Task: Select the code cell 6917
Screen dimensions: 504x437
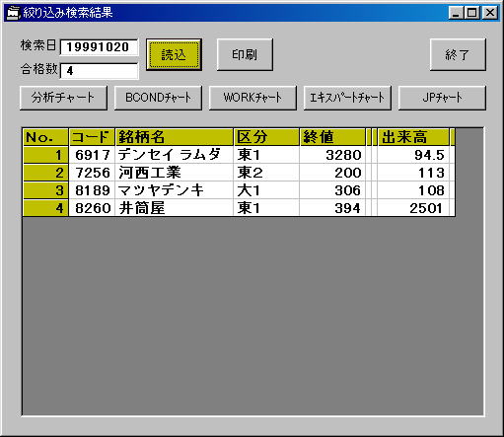Action: coord(92,155)
